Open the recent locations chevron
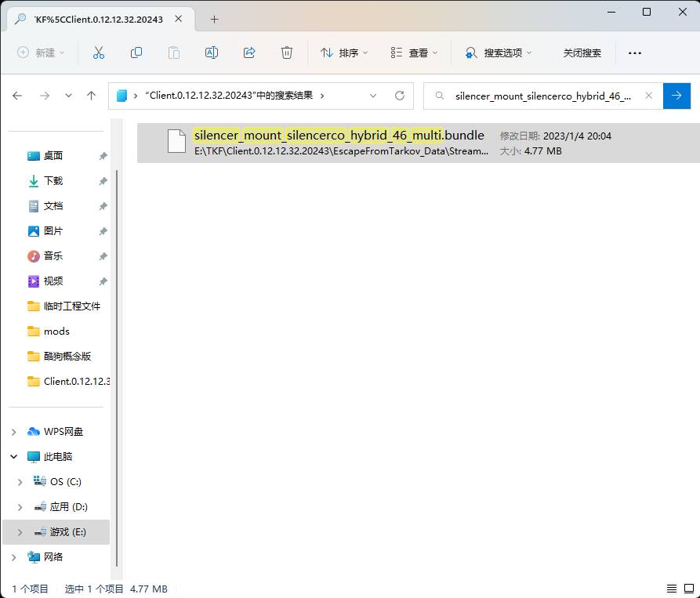The width and height of the screenshot is (700, 598). point(68,96)
